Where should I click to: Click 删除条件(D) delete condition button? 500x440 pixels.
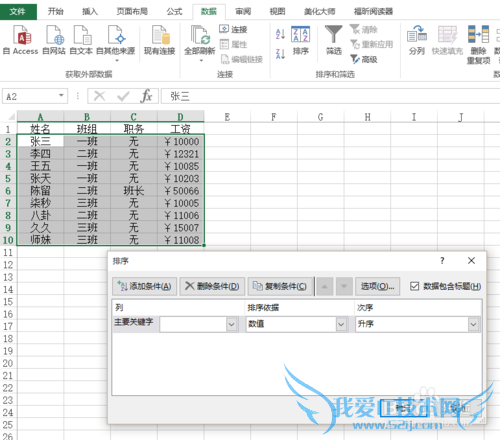pos(212,286)
